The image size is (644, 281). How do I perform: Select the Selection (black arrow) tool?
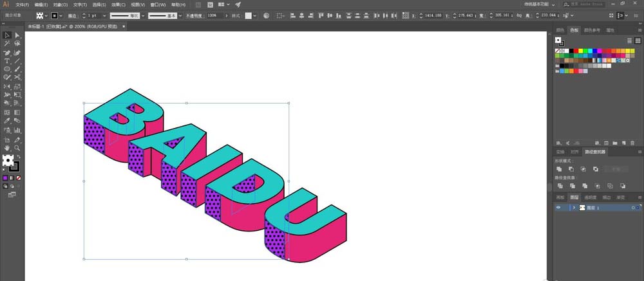pos(7,35)
